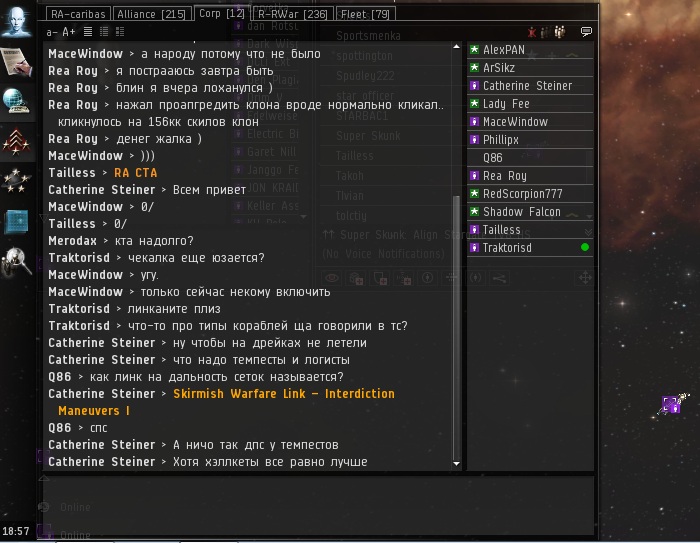The height and width of the screenshot is (543, 700).
Task: Open the orange RA CTA link
Action: tap(135, 173)
